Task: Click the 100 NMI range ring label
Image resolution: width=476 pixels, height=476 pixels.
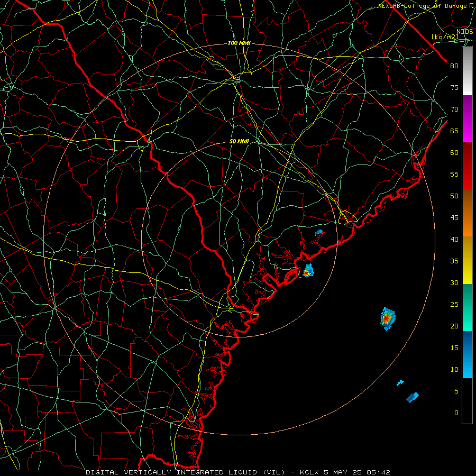Action: (239, 43)
